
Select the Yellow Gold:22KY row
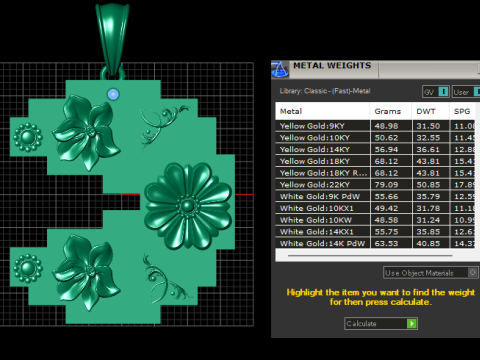375,185
